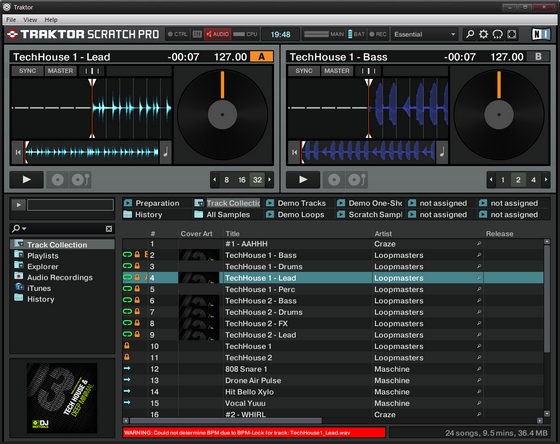Select Playlists in browser tree

[x=42, y=256]
